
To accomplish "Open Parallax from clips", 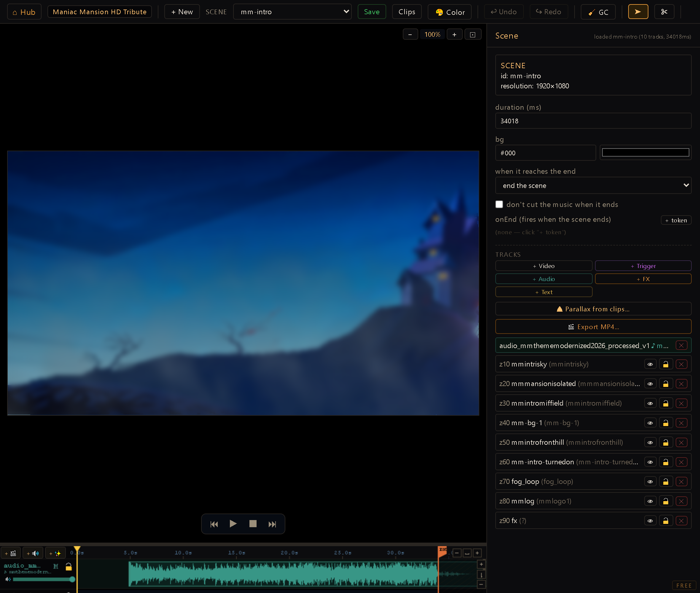I will [593, 309].
